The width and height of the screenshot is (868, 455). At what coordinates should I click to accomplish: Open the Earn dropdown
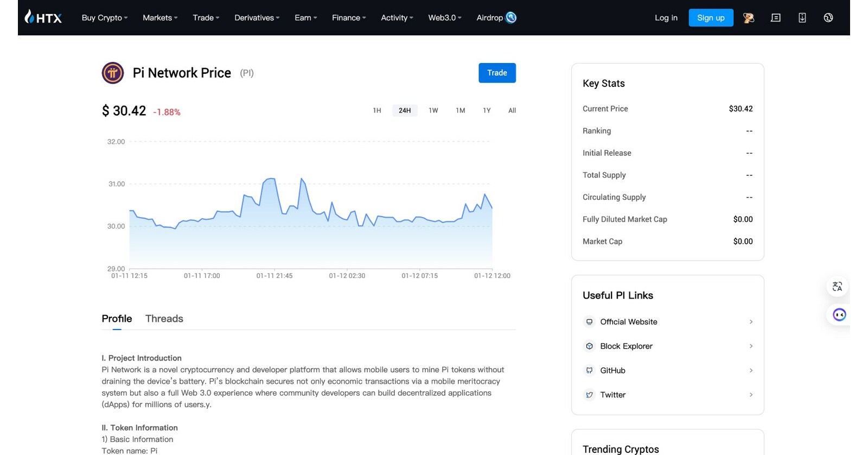(x=306, y=18)
